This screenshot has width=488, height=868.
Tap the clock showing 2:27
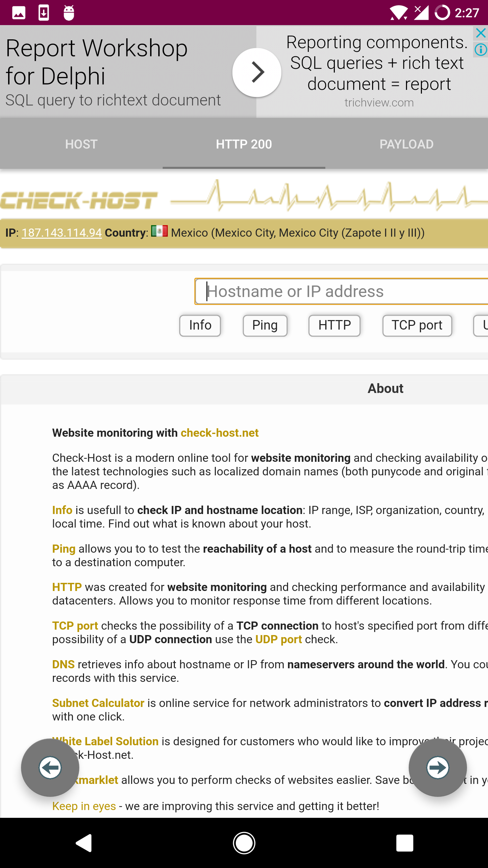[467, 13]
